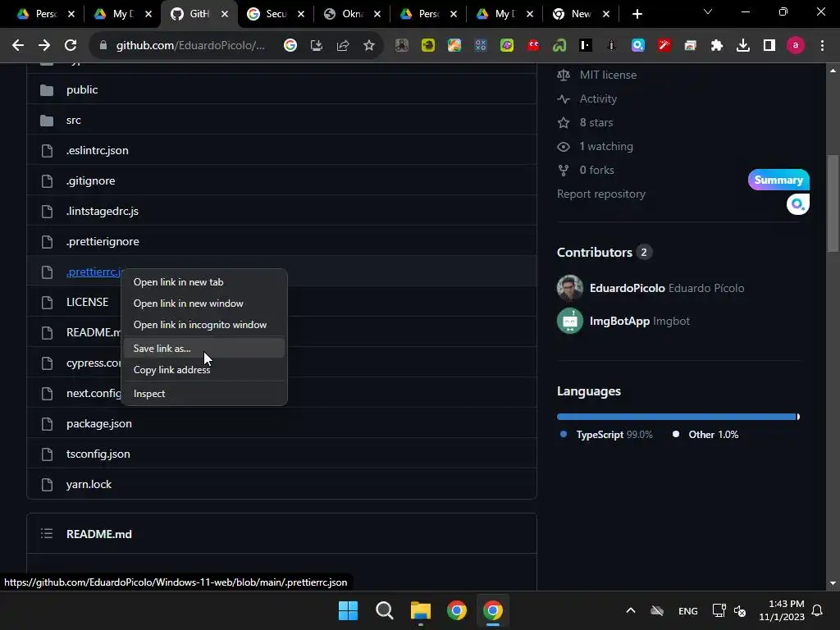Image resolution: width=840 pixels, height=630 pixels.
Task: Open the public folder
Action: [82, 89]
